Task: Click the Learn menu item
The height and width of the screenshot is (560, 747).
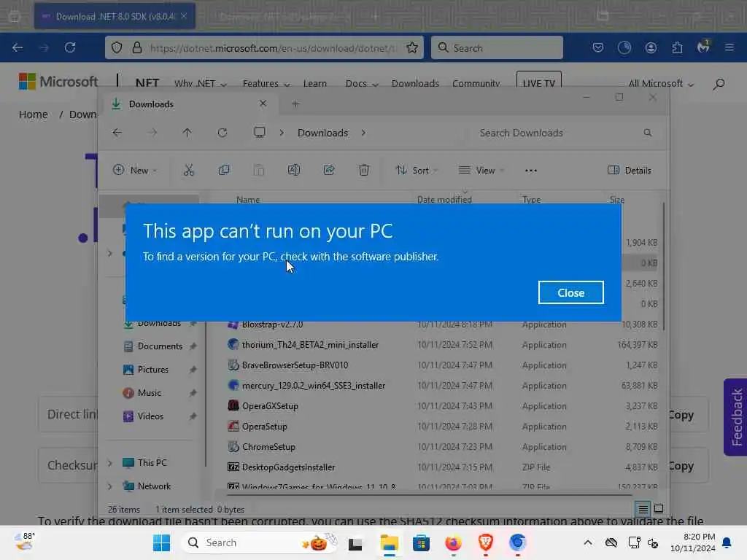Action: [x=315, y=83]
